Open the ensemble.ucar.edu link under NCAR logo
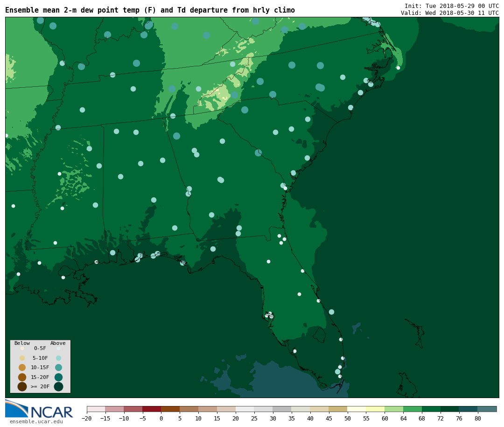 [x=36, y=421]
